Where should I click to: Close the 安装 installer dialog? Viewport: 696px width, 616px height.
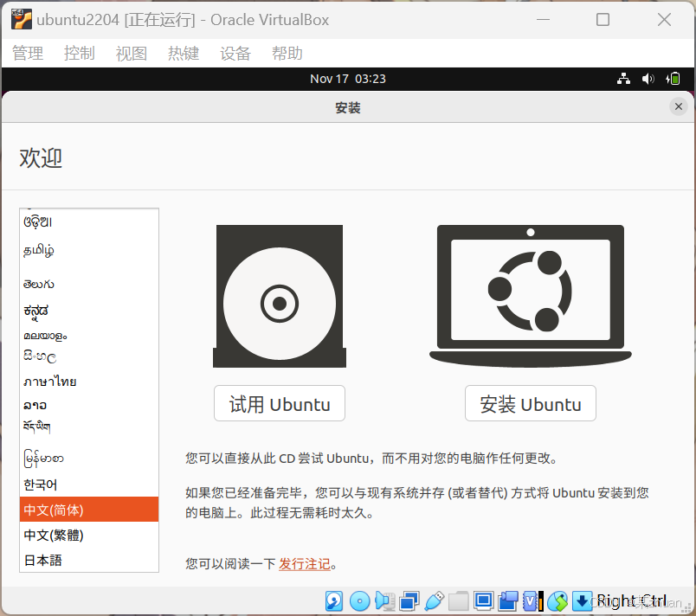[x=678, y=106]
